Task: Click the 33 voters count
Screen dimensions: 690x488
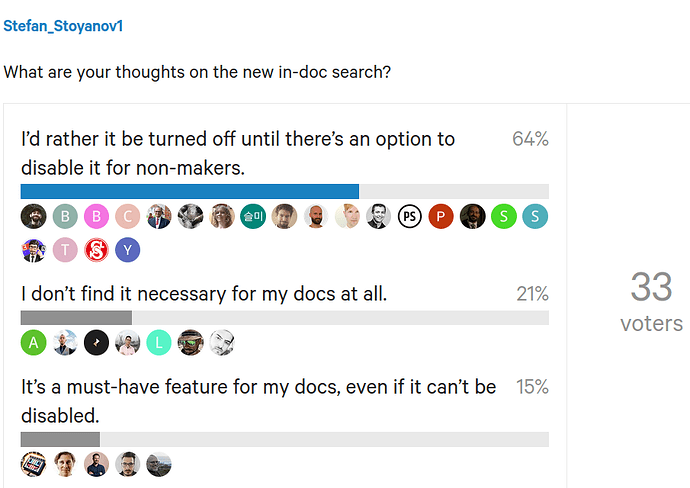Action: pos(651,300)
